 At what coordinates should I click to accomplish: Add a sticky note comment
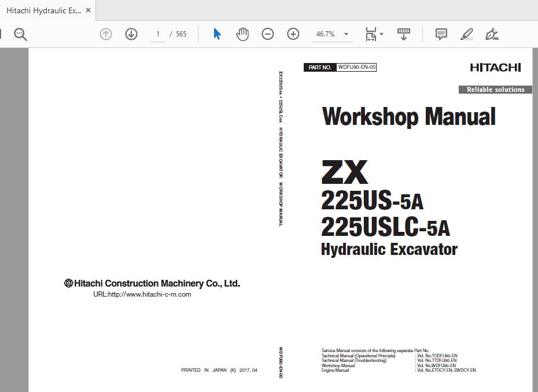[x=441, y=34]
